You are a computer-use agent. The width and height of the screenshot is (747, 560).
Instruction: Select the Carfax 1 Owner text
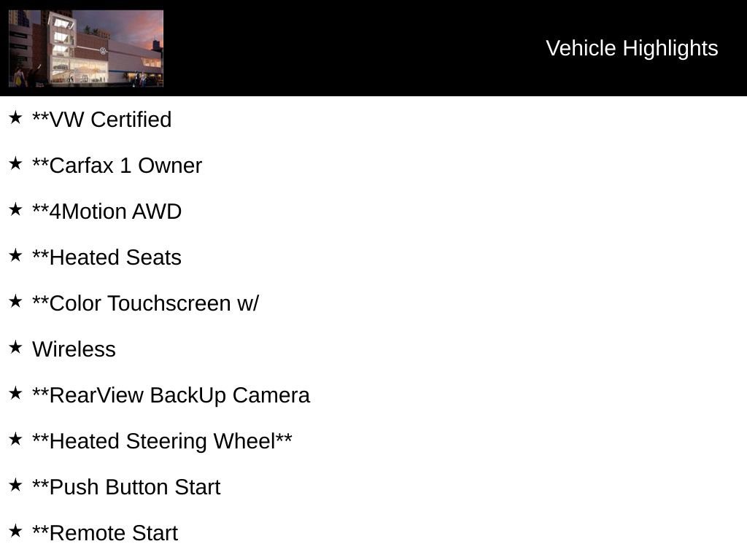tap(117, 166)
